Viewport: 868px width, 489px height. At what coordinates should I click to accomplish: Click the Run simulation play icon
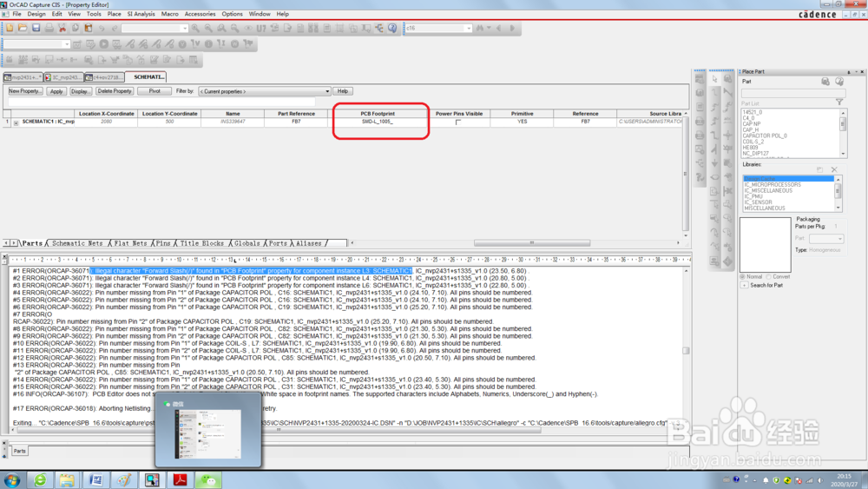tap(103, 43)
